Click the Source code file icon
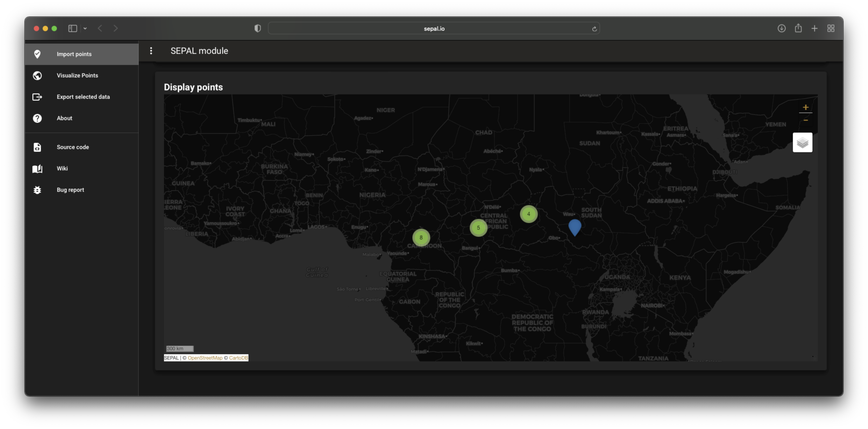This screenshot has height=429, width=868. pyautogui.click(x=37, y=147)
